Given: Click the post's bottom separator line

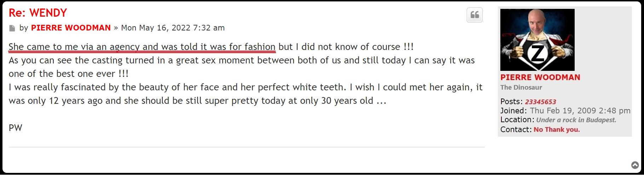Looking at the screenshot, I should tap(247, 147).
